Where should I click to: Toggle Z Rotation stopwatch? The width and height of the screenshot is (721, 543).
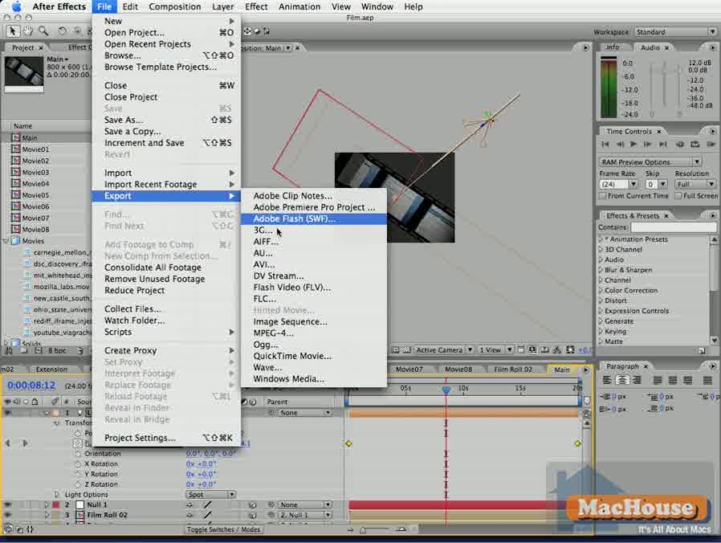click(78, 484)
